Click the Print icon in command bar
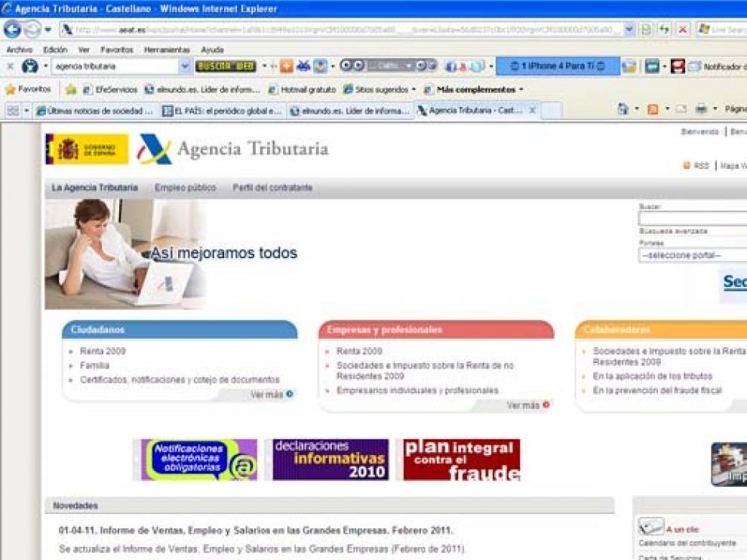The image size is (747, 560). pos(701,109)
